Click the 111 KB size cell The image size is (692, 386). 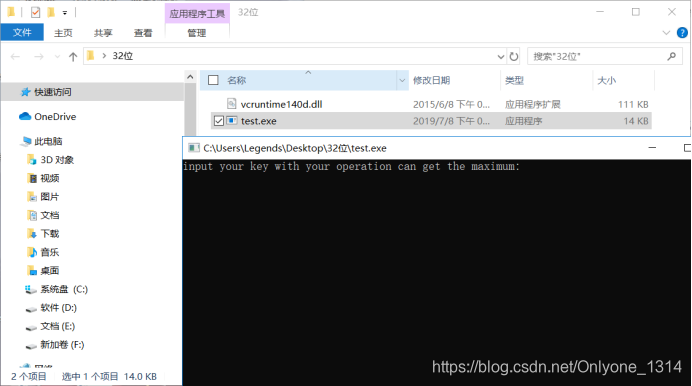633,105
